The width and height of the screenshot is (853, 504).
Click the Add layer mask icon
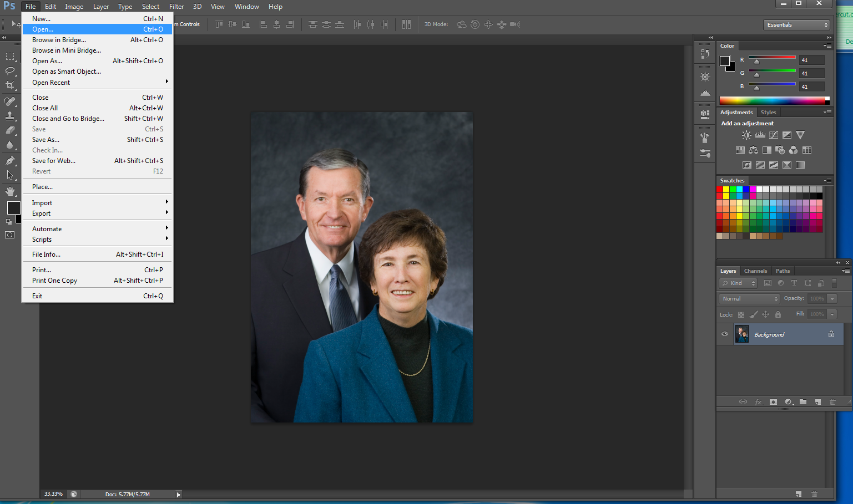(x=773, y=402)
